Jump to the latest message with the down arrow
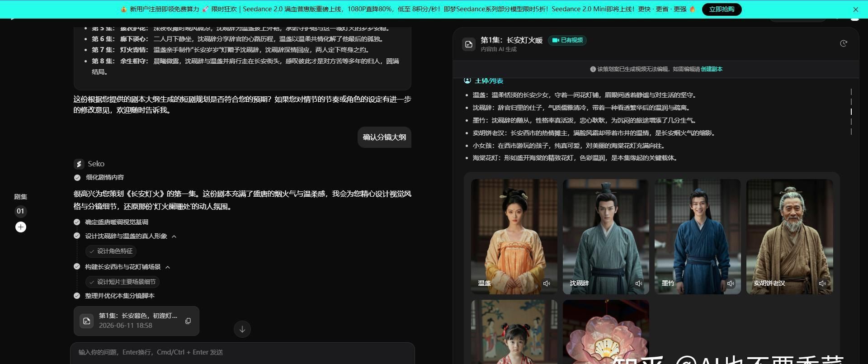The image size is (868, 364). 242,329
